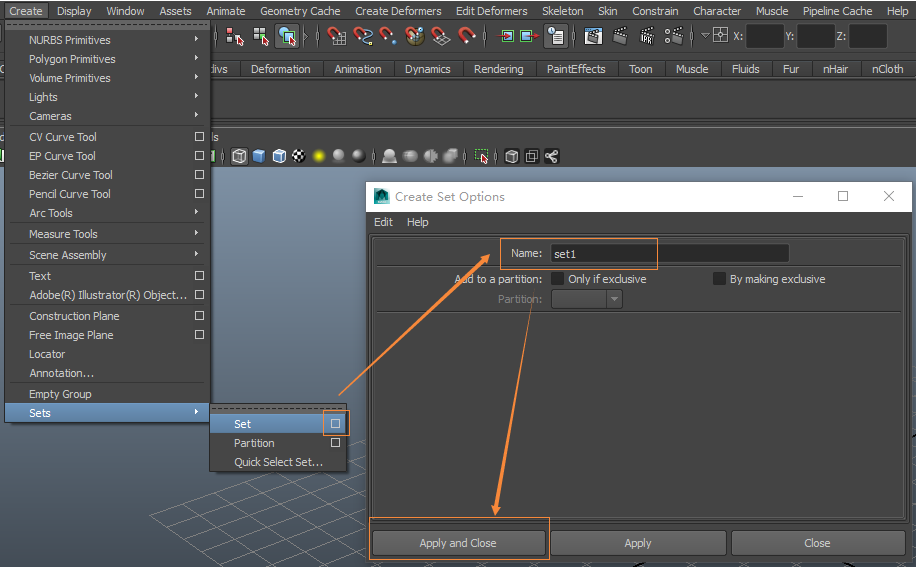
Task: Check the By making exclusive checkbox
Action: pyautogui.click(x=719, y=279)
